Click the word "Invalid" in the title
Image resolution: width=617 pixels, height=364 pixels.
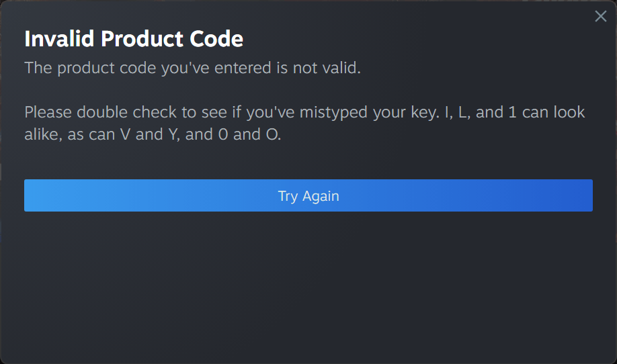(60, 39)
